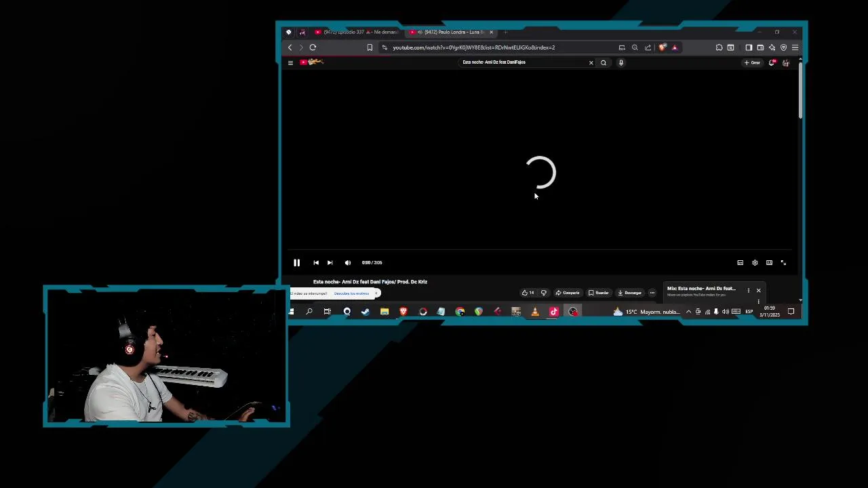Clear the YouTube search field
Viewport: 868px width, 488px height.
tap(591, 62)
